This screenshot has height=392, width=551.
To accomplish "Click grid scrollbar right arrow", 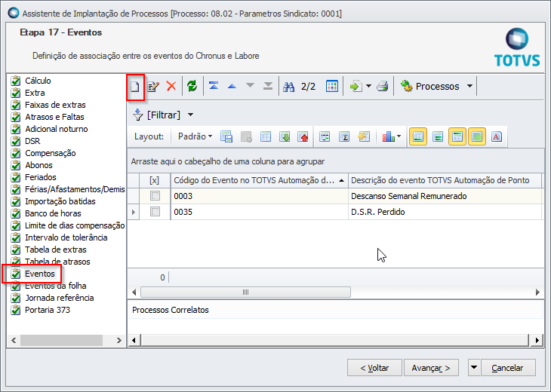I will click(x=537, y=292).
